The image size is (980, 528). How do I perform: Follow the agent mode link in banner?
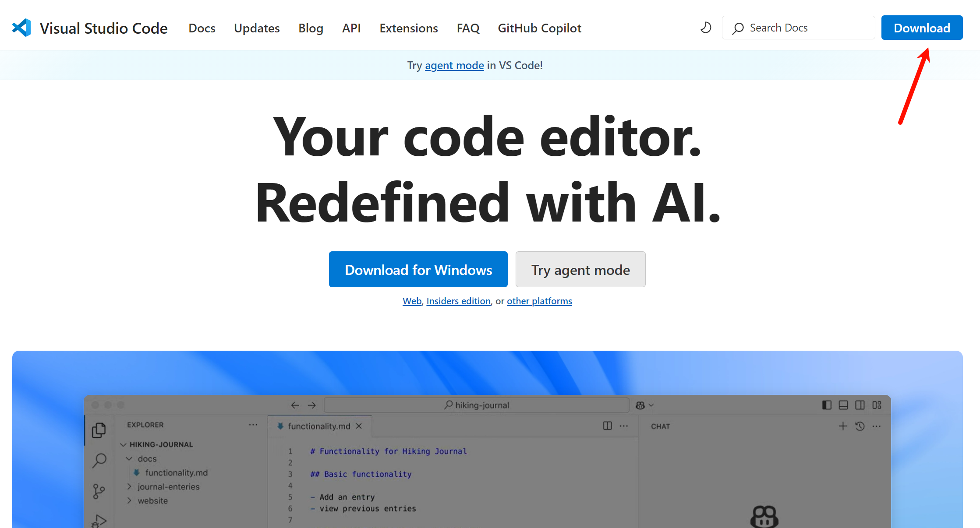454,65
